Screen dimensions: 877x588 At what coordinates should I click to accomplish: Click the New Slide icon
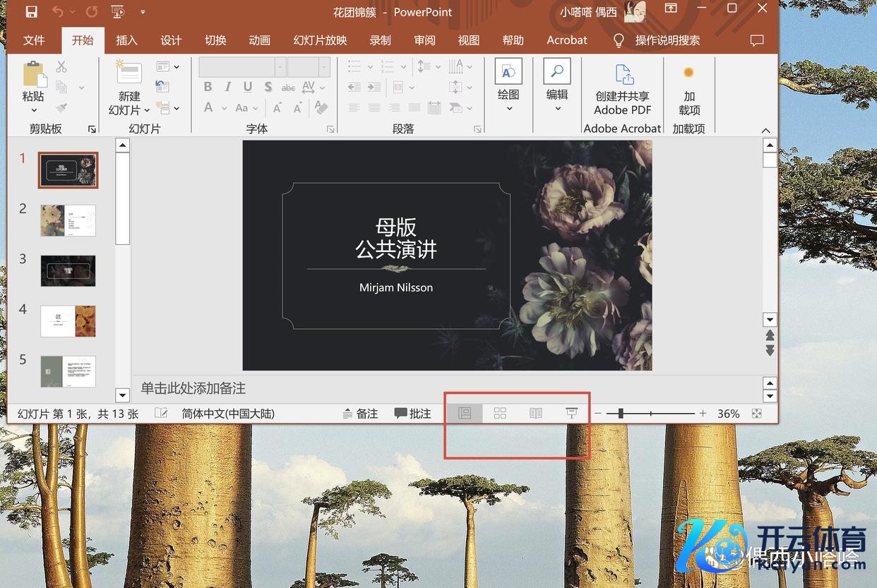(129, 75)
